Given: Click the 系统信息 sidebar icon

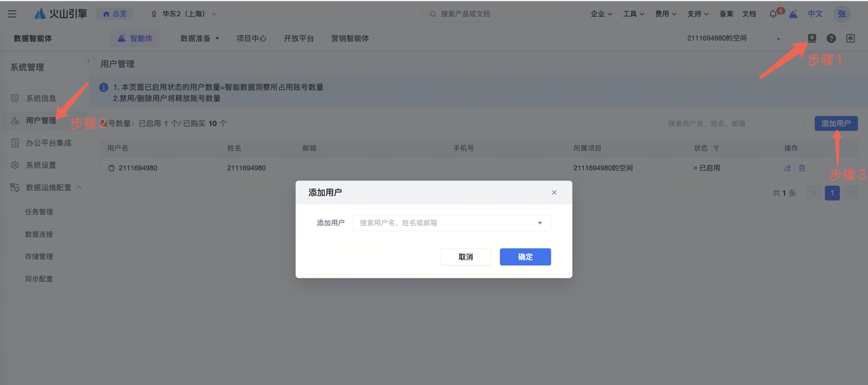Looking at the screenshot, I should point(15,98).
